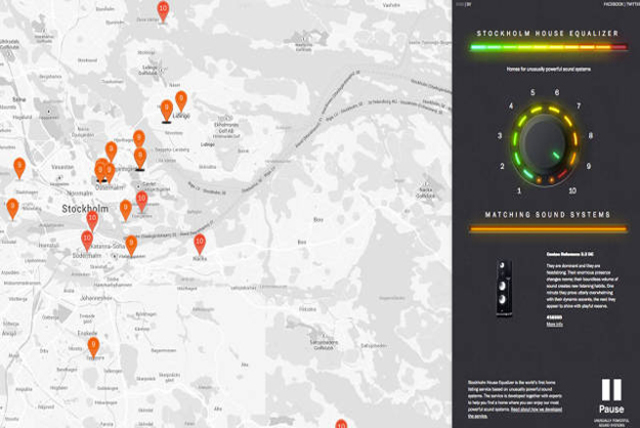Click the equalizer volume knob

point(544,144)
